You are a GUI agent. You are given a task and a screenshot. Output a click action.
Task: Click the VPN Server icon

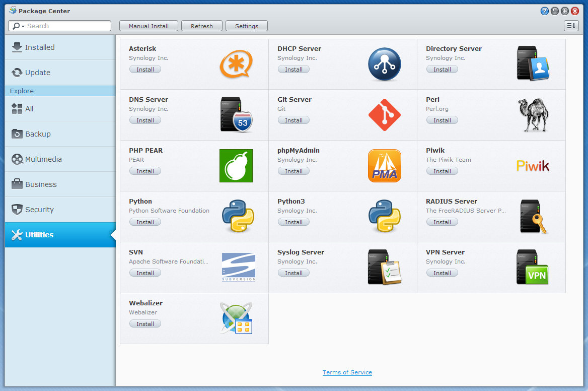click(533, 267)
